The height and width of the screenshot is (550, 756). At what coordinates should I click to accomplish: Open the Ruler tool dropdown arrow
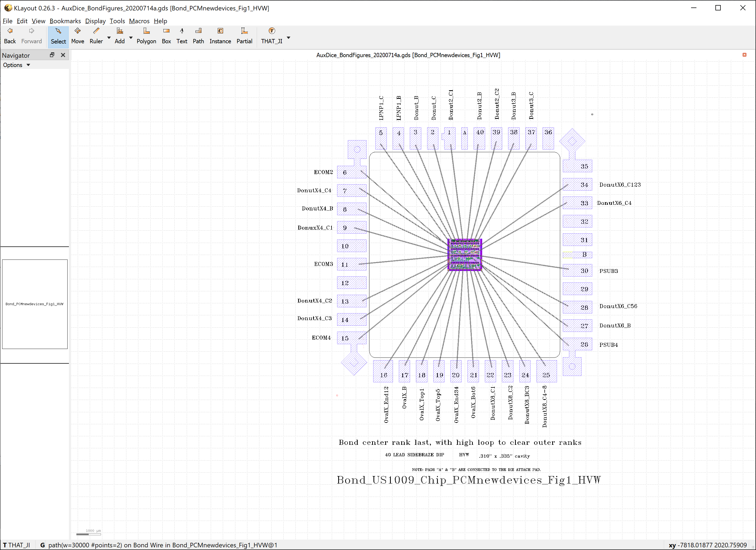pyautogui.click(x=109, y=38)
